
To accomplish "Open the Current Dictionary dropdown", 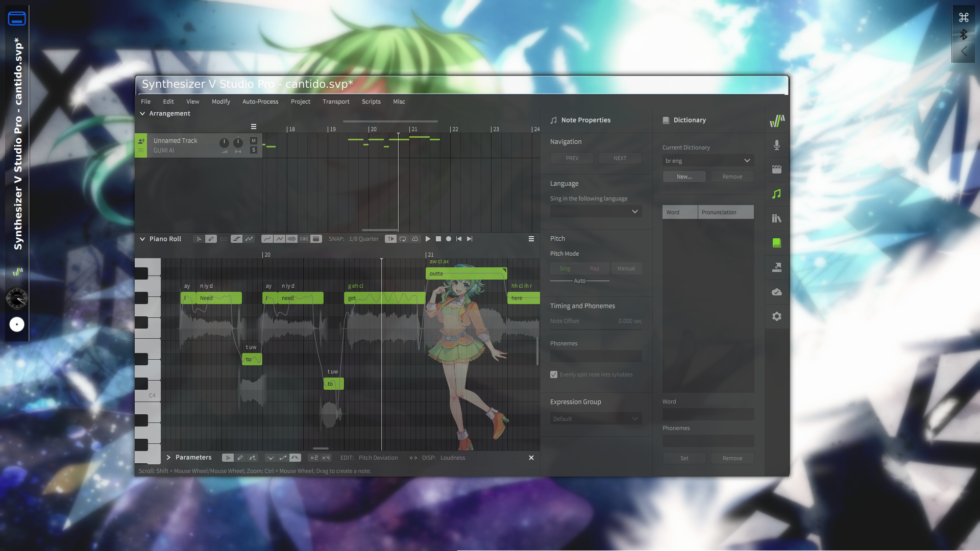I will [x=707, y=161].
